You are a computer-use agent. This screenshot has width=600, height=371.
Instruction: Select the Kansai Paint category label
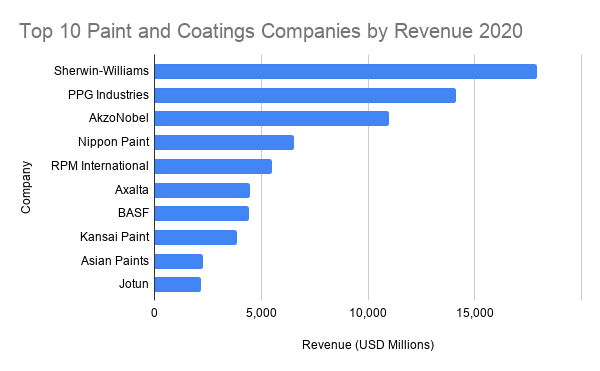[x=114, y=237]
